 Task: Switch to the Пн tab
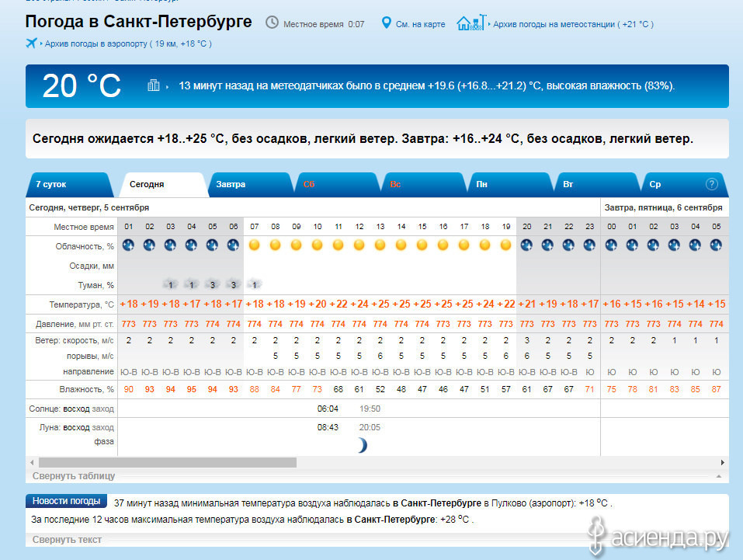(509, 184)
